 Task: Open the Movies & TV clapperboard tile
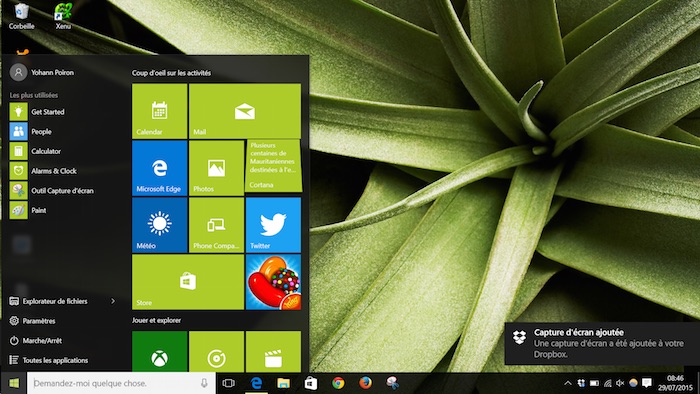pos(273,352)
